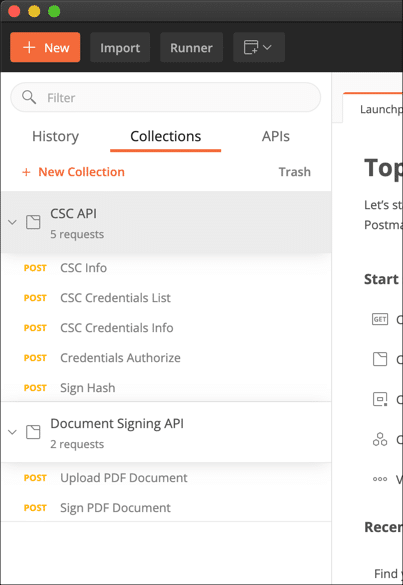Click the Document Signing API folder icon
This screenshot has width=403, height=585.
(33, 432)
